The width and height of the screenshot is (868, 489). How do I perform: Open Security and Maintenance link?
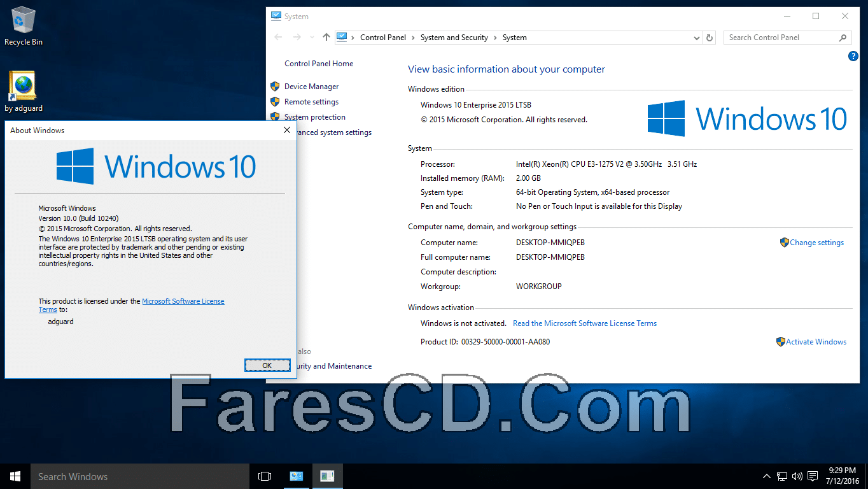[x=334, y=366]
